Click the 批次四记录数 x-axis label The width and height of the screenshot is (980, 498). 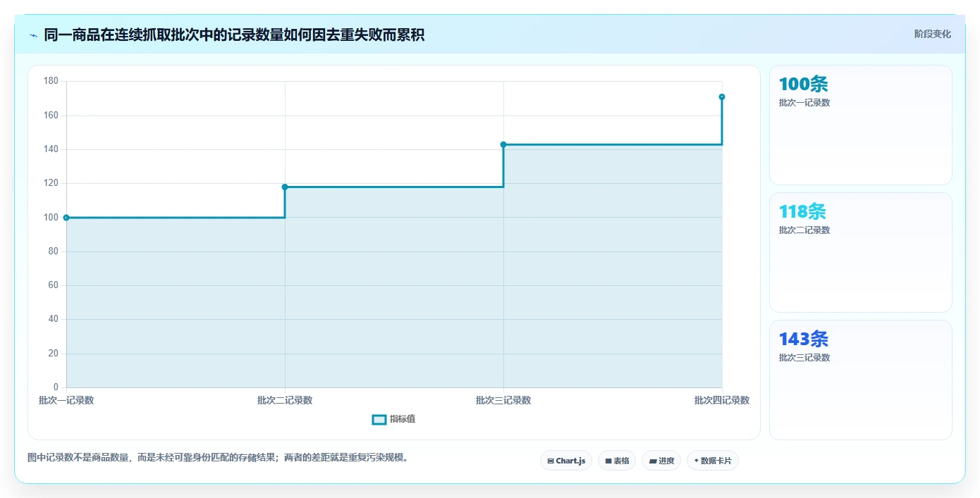(x=722, y=400)
